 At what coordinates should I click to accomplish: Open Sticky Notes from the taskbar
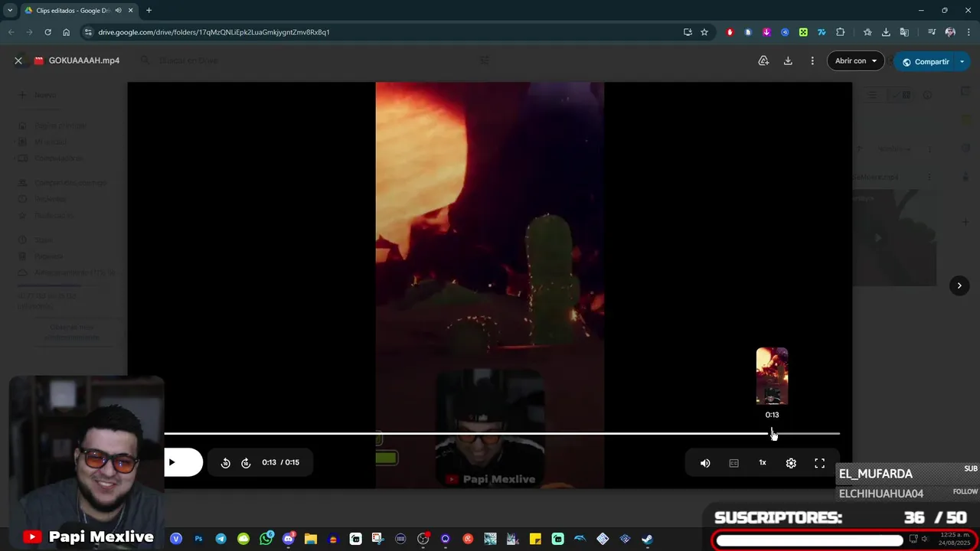[535, 539]
